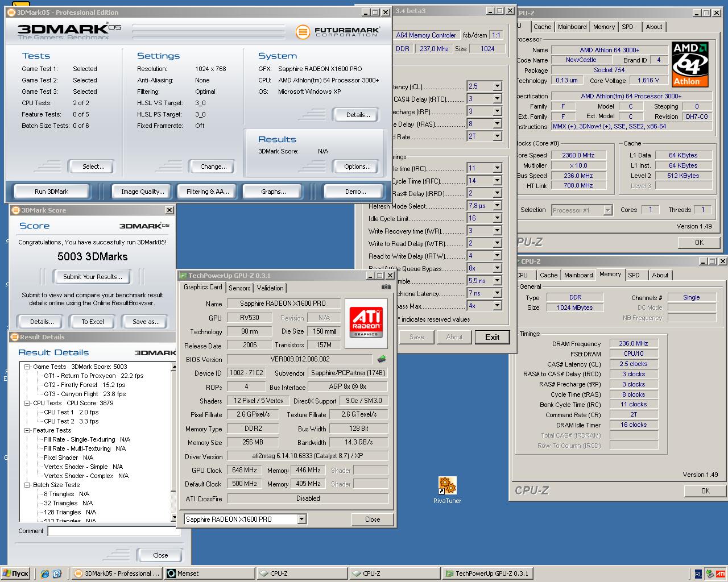Click the RL language indicator in the tray
Screen dimensions: 728x582
698,574
